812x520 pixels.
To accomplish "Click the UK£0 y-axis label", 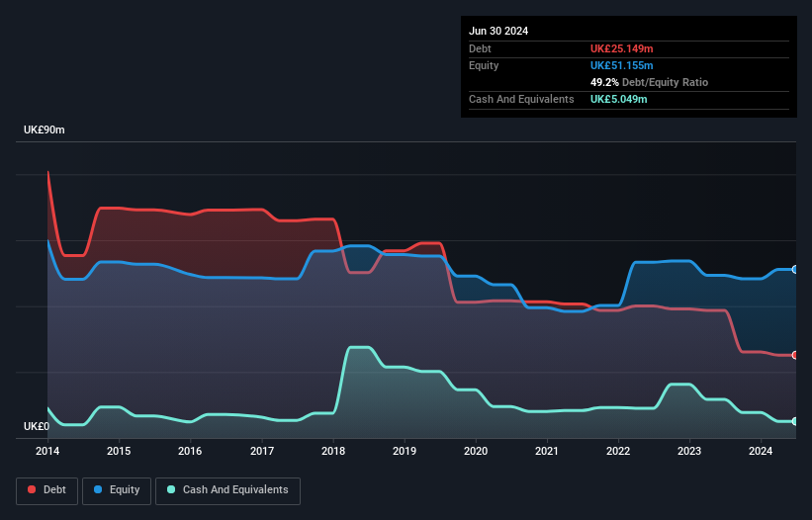I will point(37,426).
